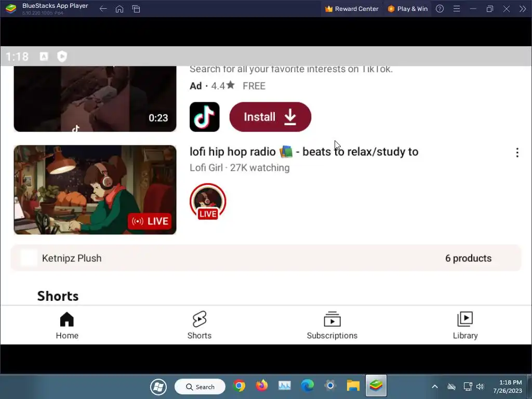Switch to the Shorts tab

coord(199,325)
